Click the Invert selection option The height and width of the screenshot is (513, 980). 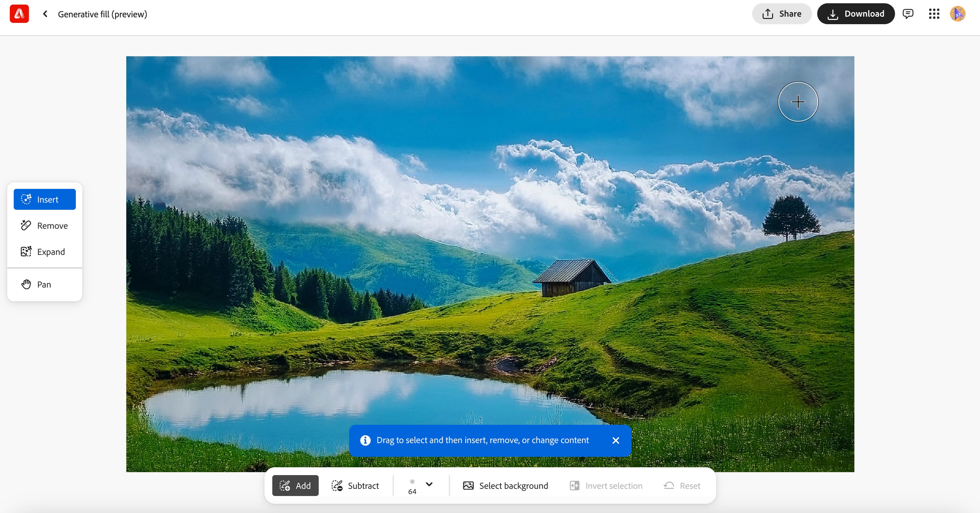pyautogui.click(x=606, y=486)
